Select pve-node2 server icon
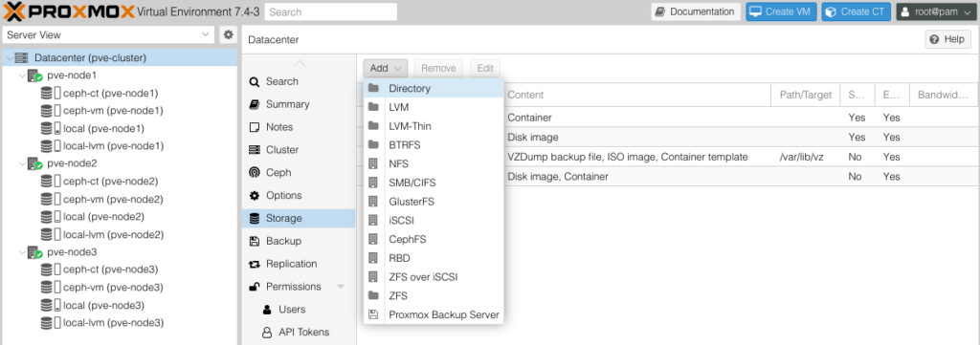Screen dimensions: 980x345 (34, 163)
